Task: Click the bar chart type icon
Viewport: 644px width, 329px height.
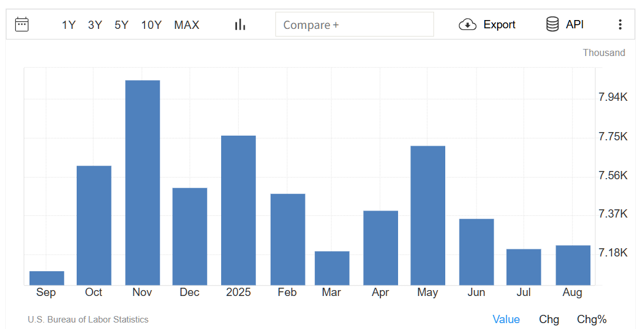Action: click(240, 25)
